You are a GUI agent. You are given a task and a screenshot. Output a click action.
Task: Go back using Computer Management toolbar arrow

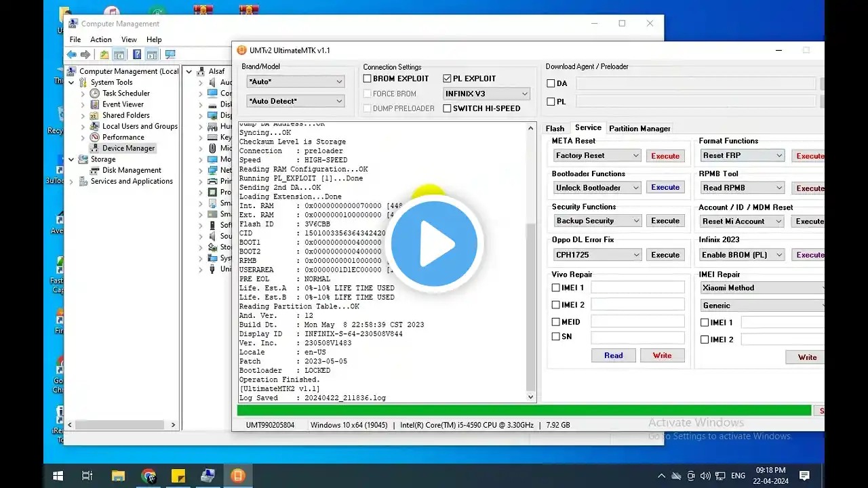pyautogui.click(x=71, y=55)
